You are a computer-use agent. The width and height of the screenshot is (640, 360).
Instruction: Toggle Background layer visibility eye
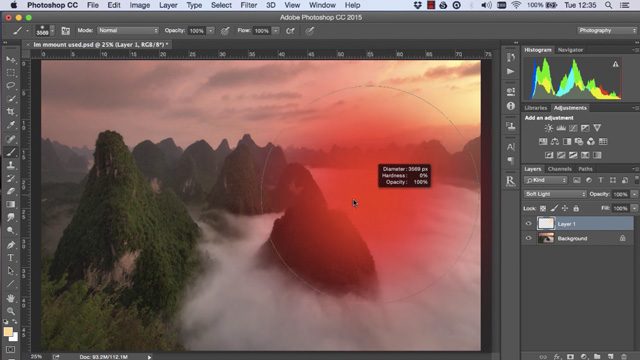click(x=529, y=238)
